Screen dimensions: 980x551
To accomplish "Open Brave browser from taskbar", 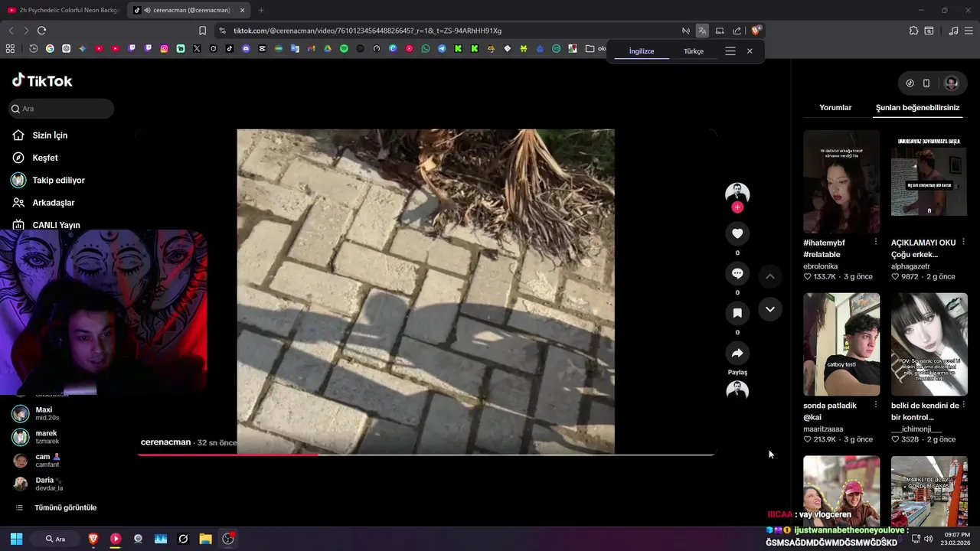I will [x=93, y=539].
